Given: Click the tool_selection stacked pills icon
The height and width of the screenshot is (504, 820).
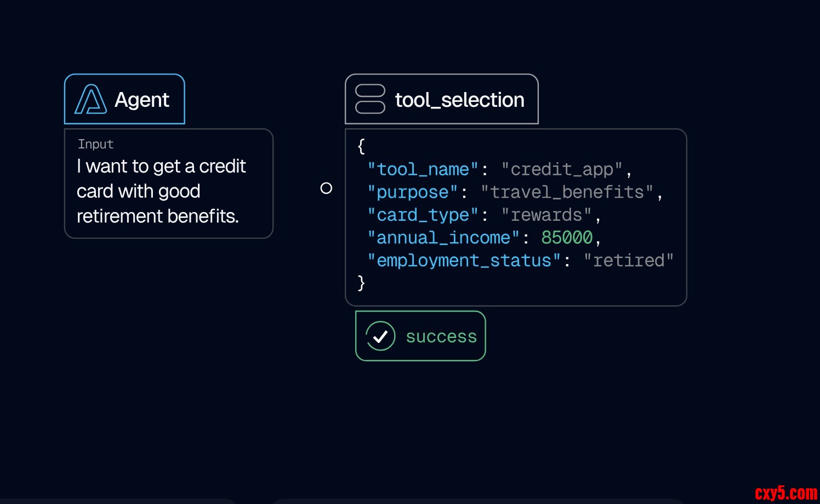Looking at the screenshot, I should [x=370, y=99].
